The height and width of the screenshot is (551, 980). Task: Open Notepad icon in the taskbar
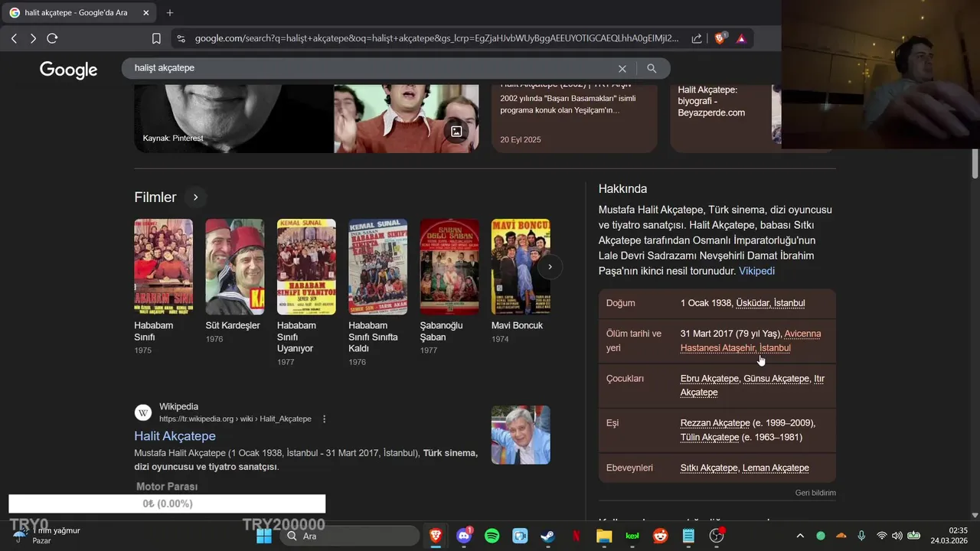pos(689,536)
